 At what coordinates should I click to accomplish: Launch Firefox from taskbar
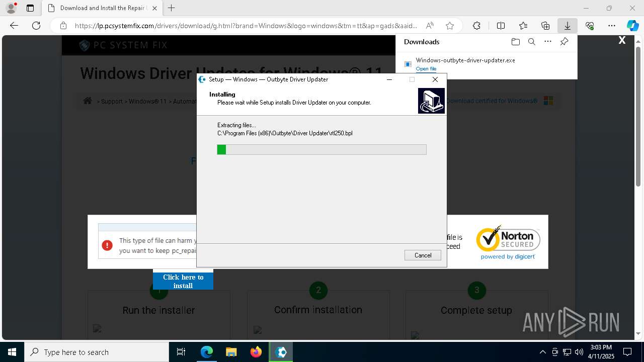tap(256, 352)
